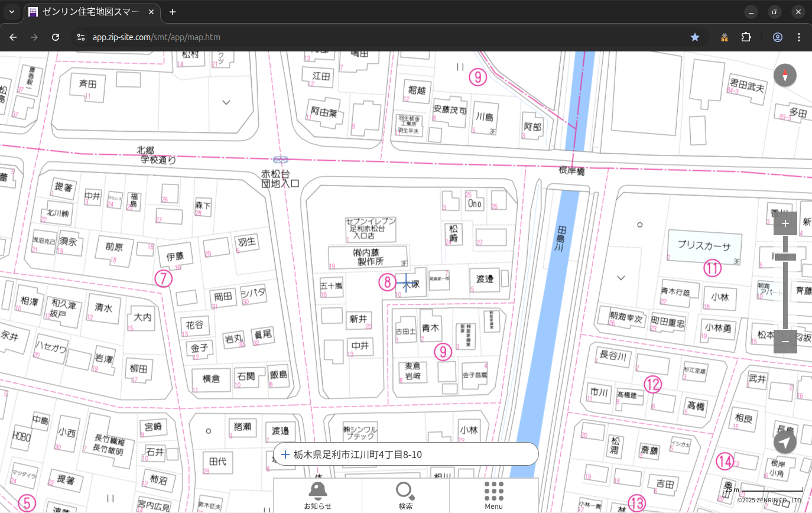
Task: Open the お知らせ notifications bell
Action: (317, 495)
